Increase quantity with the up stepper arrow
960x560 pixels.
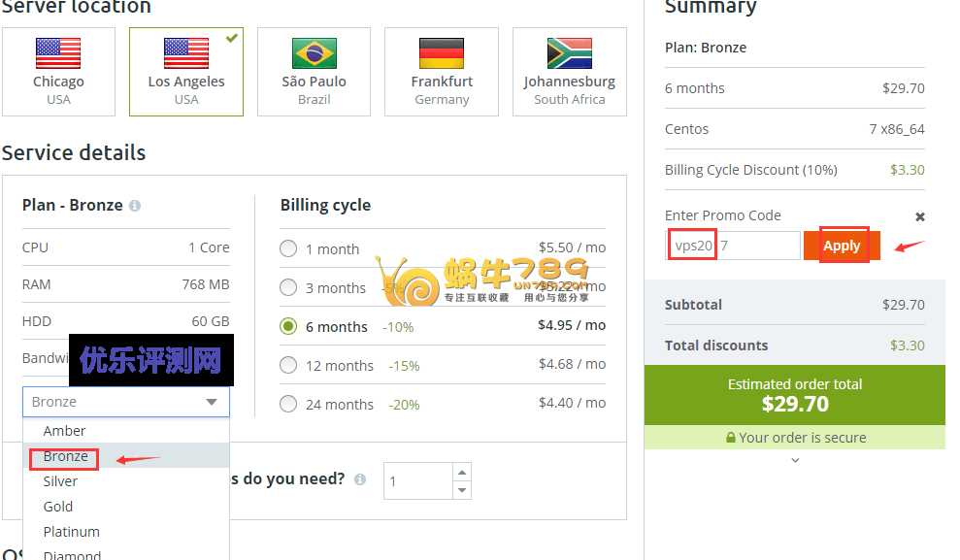[462, 473]
